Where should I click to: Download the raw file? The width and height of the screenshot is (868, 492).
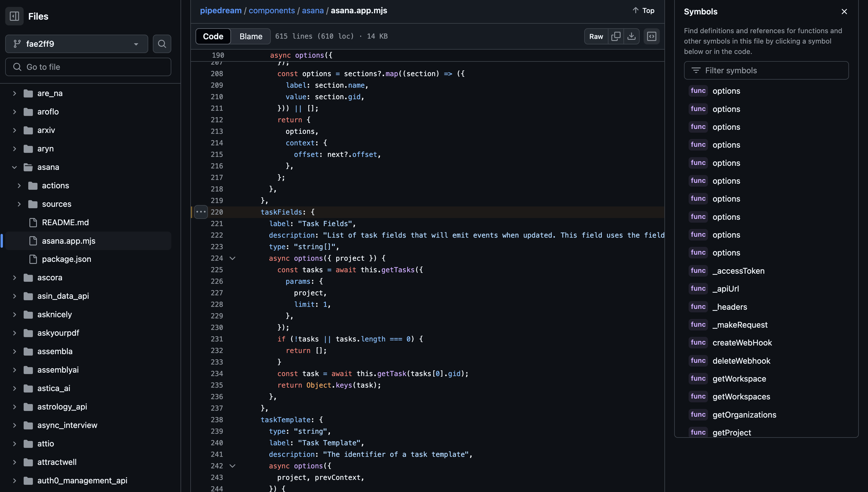tap(631, 36)
